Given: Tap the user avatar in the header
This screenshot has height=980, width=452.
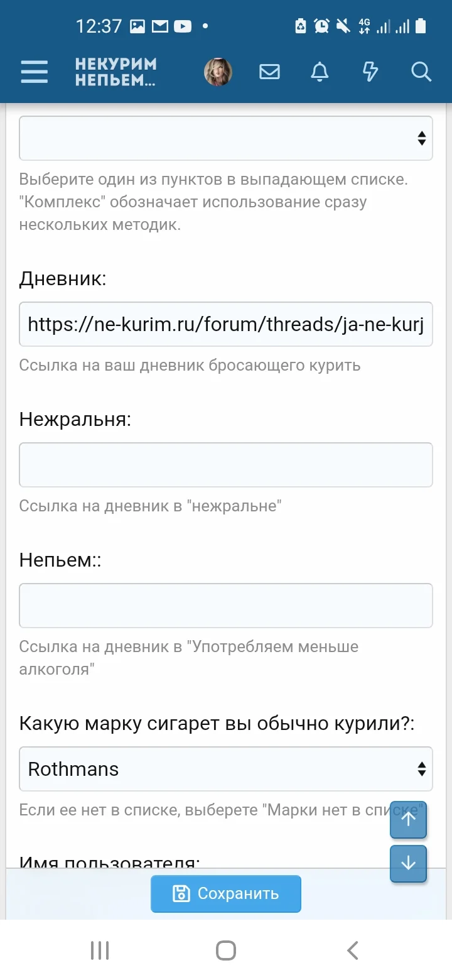Looking at the screenshot, I should [218, 71].
